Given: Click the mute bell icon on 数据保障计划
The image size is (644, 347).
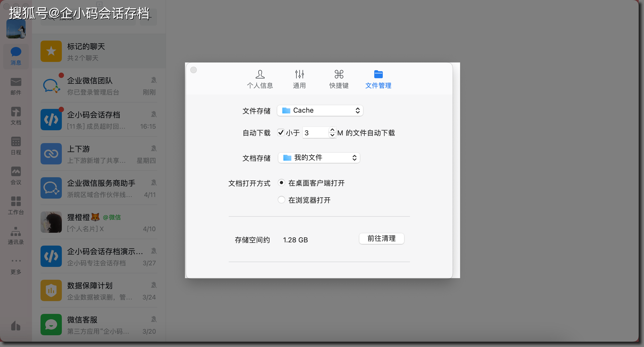Looking at the screenshot, I should [x=154, y=285].
